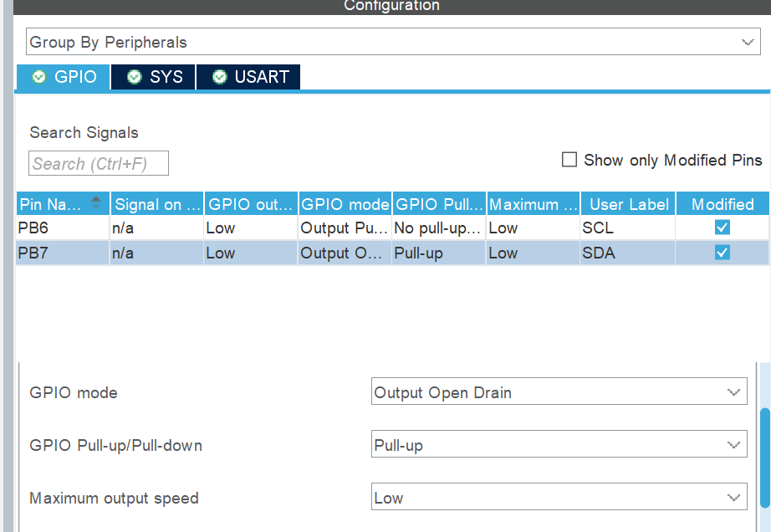771x532 pixels.
Task: Switch to the USART tab
Action: (x=249, y=77)
